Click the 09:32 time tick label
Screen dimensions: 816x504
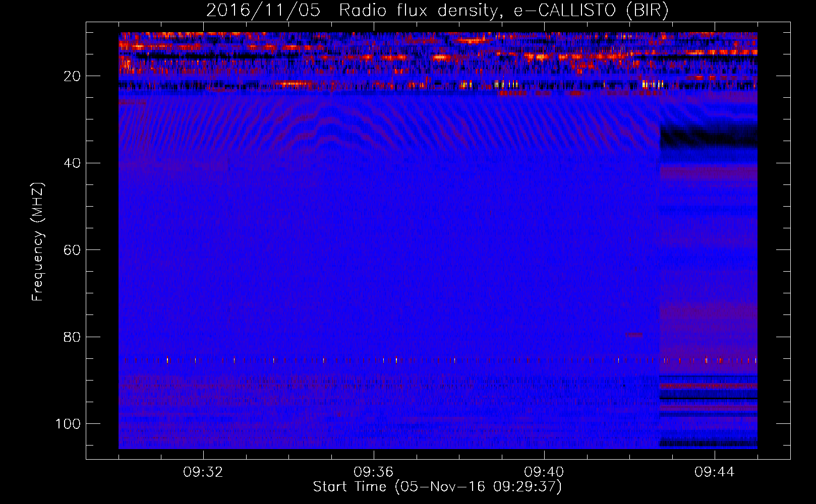point(203,472)
